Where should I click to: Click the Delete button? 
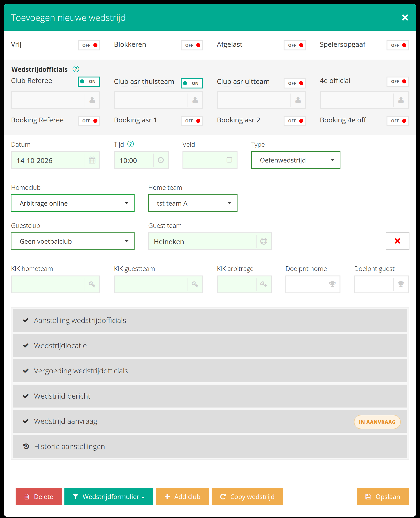click(x=39, y=496)
